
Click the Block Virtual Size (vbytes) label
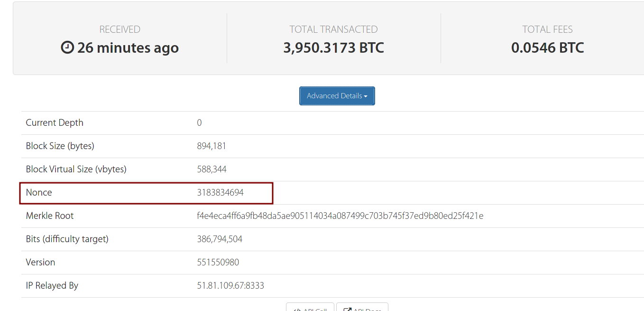tap(76, 169)
